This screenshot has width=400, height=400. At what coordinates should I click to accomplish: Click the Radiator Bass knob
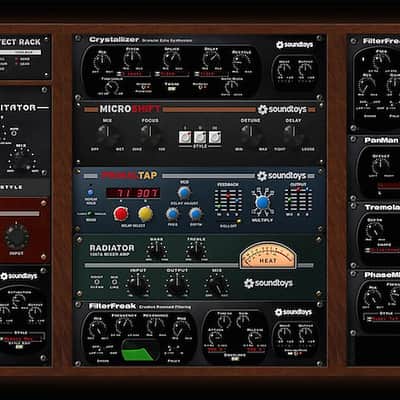click(x=156, y=250)
